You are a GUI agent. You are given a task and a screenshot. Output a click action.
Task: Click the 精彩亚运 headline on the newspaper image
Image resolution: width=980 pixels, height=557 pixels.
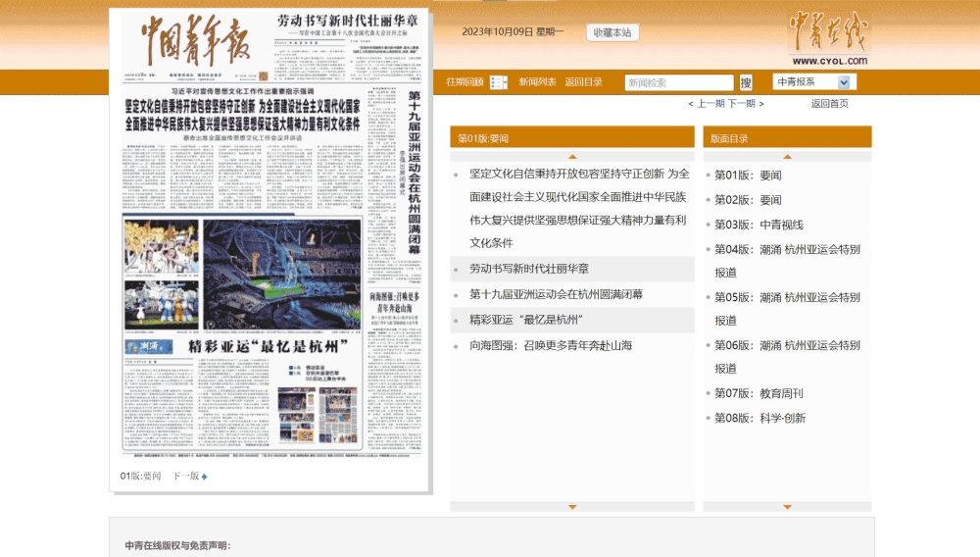269,346
